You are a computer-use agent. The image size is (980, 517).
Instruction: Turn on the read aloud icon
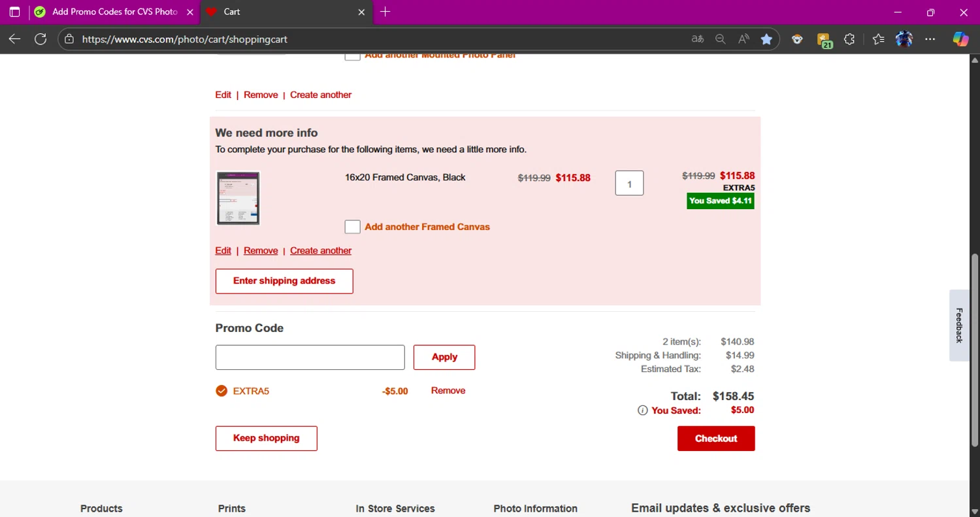[743, 39]
